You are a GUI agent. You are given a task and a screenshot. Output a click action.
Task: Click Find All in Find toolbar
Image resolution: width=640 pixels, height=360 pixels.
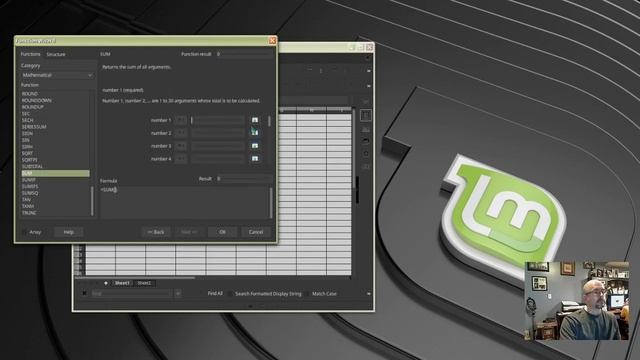coord(215,293)
